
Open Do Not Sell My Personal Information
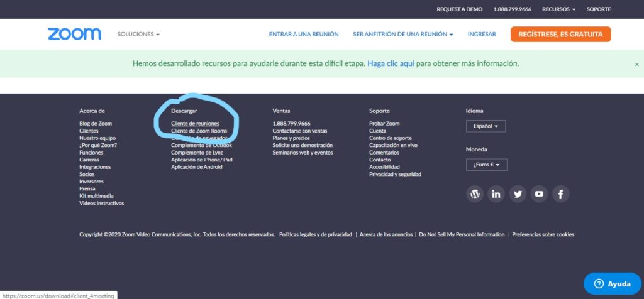[x=462, y=234]
